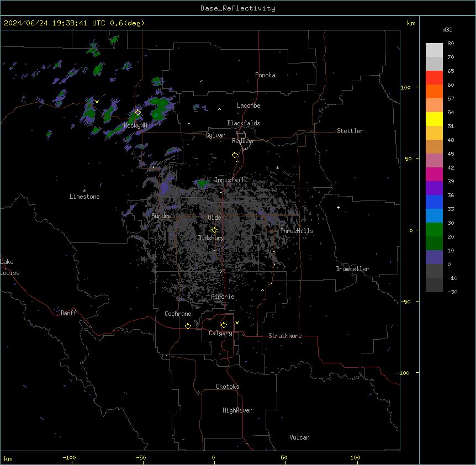Click the Olds town label
Screen dimensions: 476x465
[x=214, y=218]
